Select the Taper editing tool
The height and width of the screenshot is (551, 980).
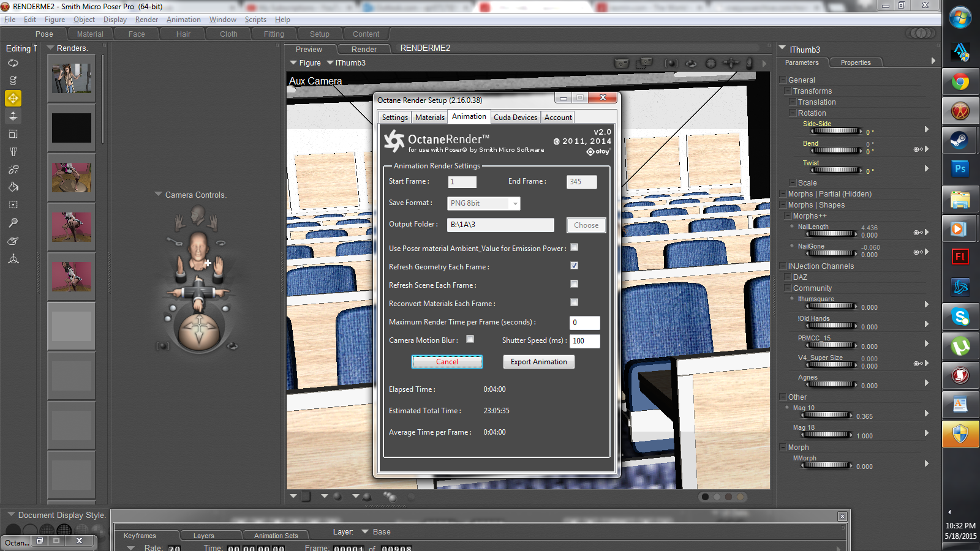(x=13, y=151)
